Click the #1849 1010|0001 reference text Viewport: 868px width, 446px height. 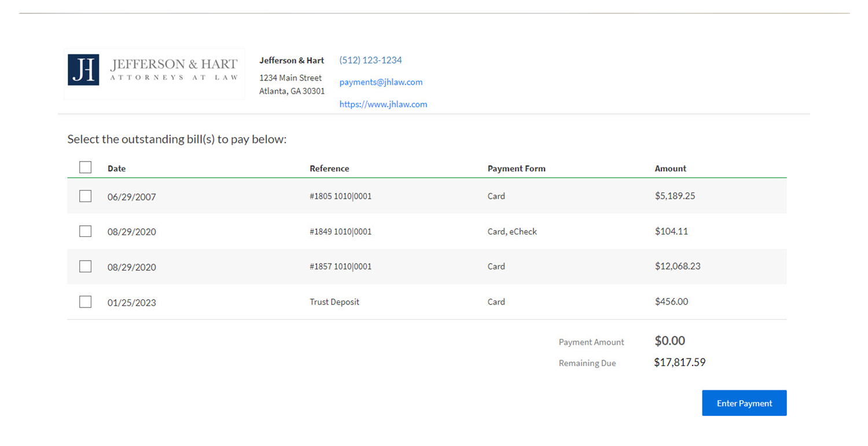pos(341,231)
